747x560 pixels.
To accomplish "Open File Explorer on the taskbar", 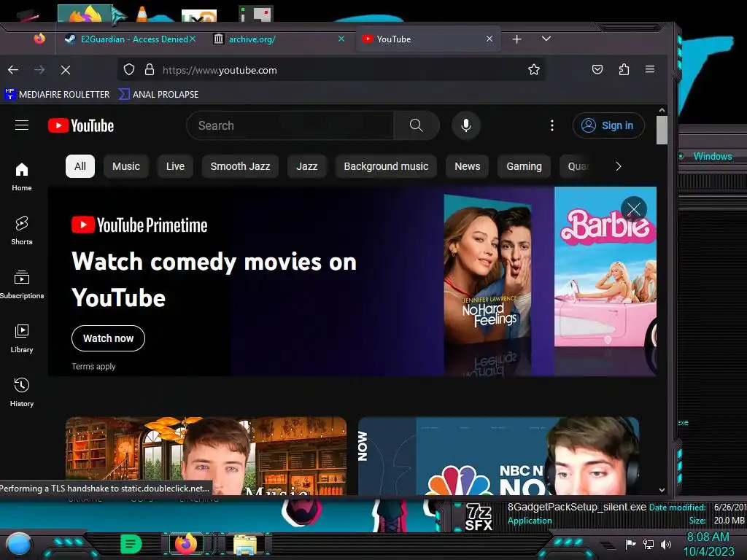I will [x=245, y=544].
